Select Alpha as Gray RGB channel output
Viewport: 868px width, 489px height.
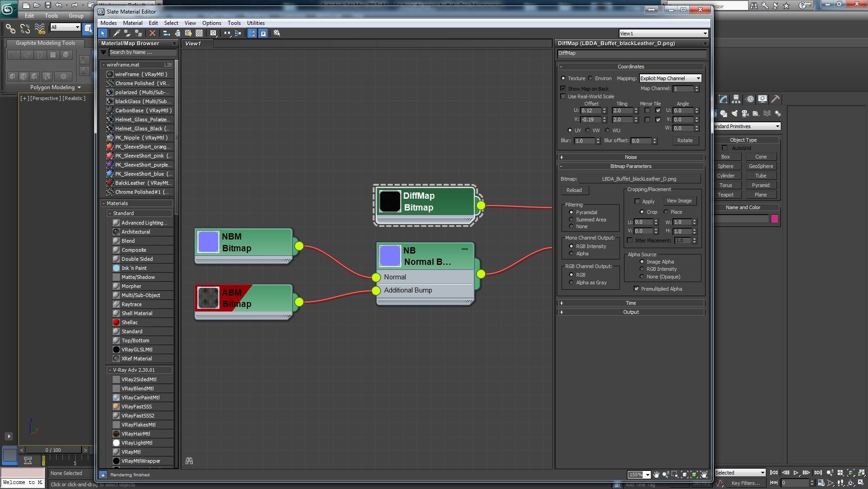[571, 283]
